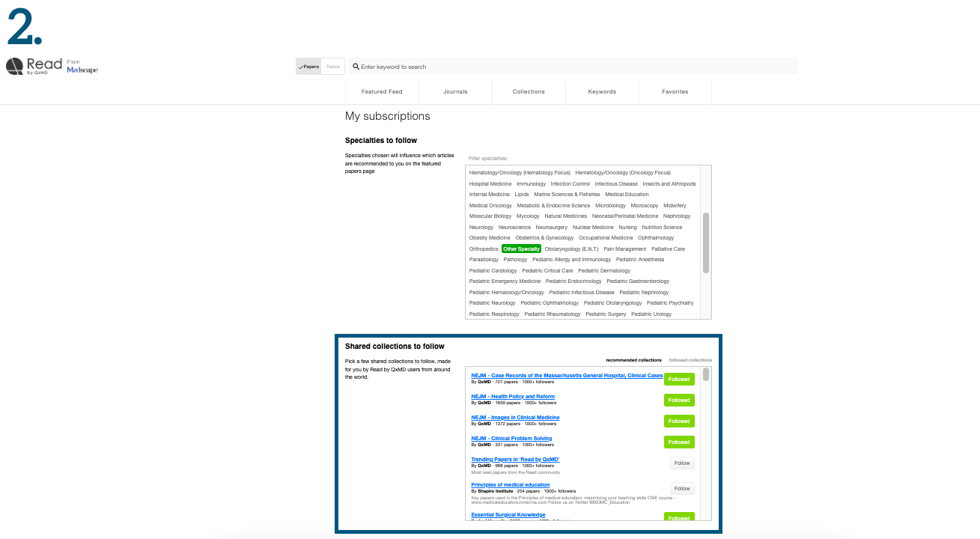Viewport: 980px width, 539px height.
Task: Open Principles of medical education link
Action: pyautogui.click(x=510, y=485)
